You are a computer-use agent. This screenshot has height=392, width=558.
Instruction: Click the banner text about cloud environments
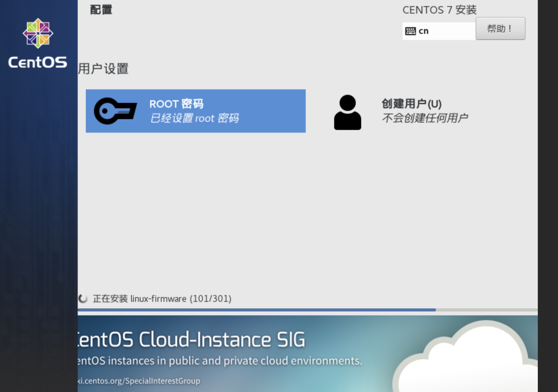pos(220,361)
